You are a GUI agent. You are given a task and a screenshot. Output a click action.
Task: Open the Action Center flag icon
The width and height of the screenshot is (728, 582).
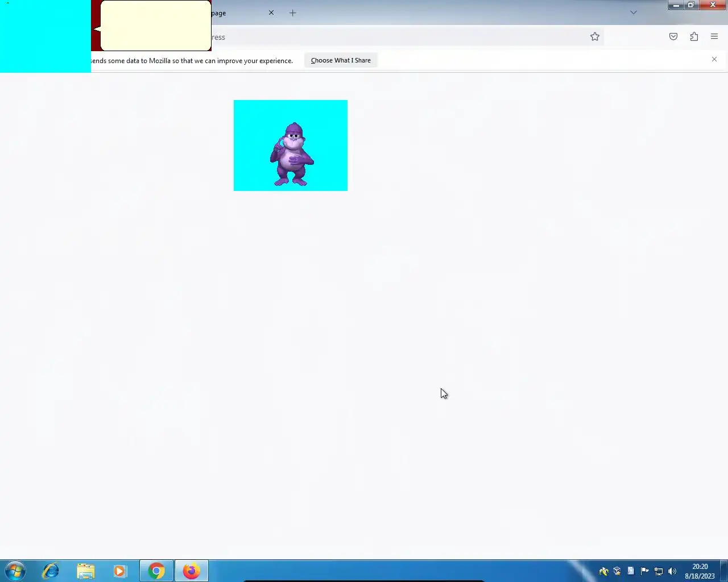point(644,571)
